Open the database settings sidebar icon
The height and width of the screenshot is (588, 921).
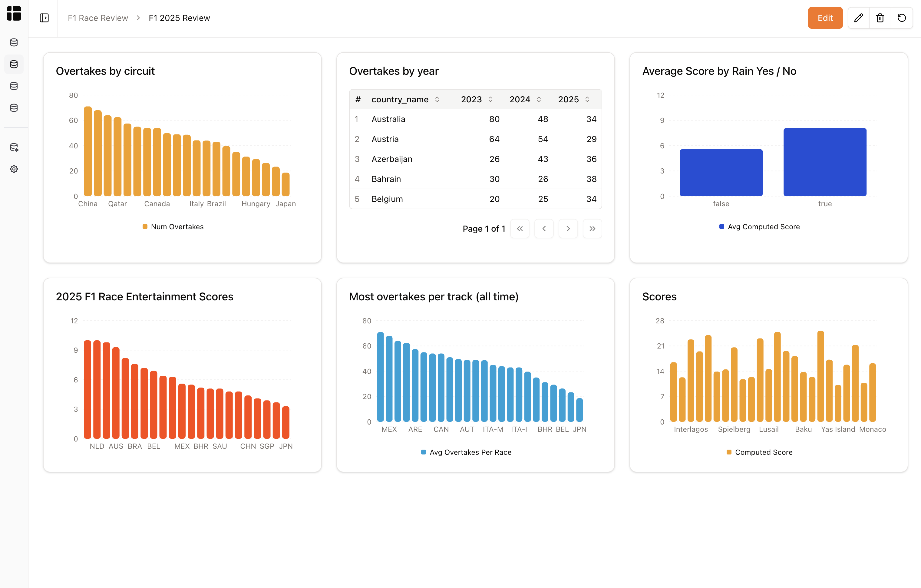14,147
